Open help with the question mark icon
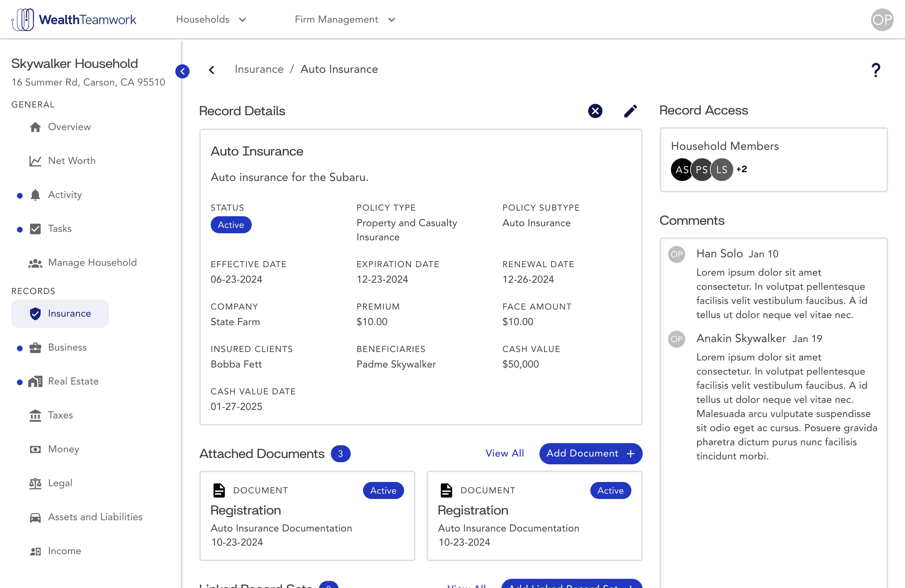This screenshot has height=588, width=905. [876, 70]
